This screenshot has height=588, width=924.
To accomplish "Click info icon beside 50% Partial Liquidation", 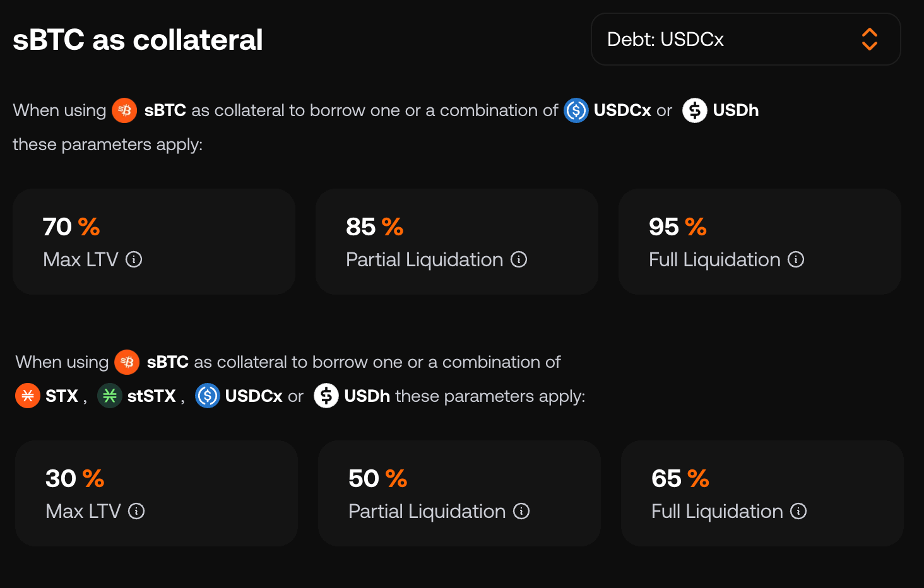I will click(x=521, y=511).
